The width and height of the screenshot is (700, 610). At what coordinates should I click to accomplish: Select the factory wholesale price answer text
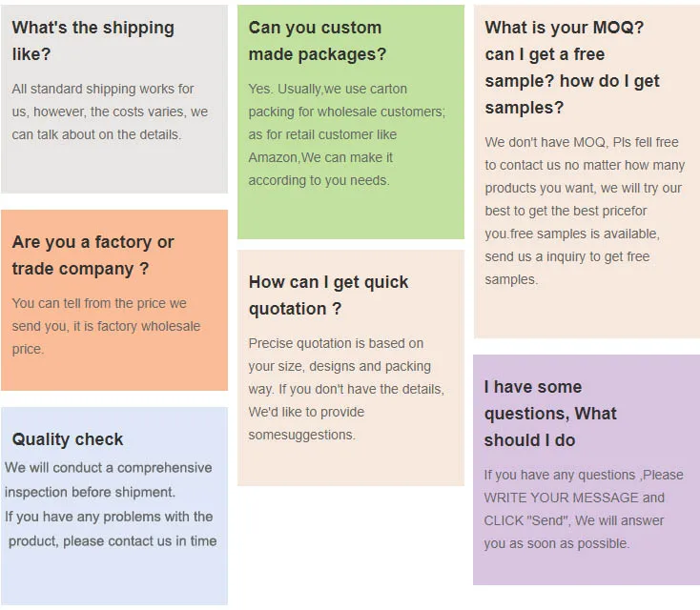coord(106,326)
